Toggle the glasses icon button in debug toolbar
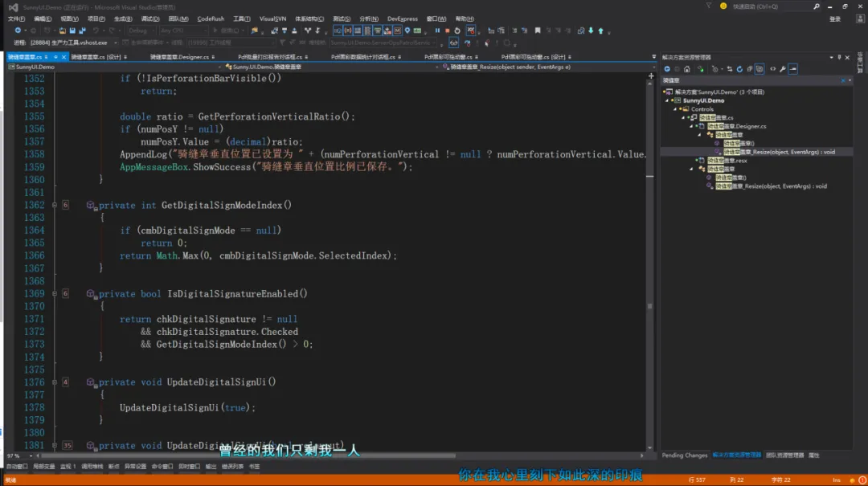Screen dimensions: 868x486 (x=454, y=43)
